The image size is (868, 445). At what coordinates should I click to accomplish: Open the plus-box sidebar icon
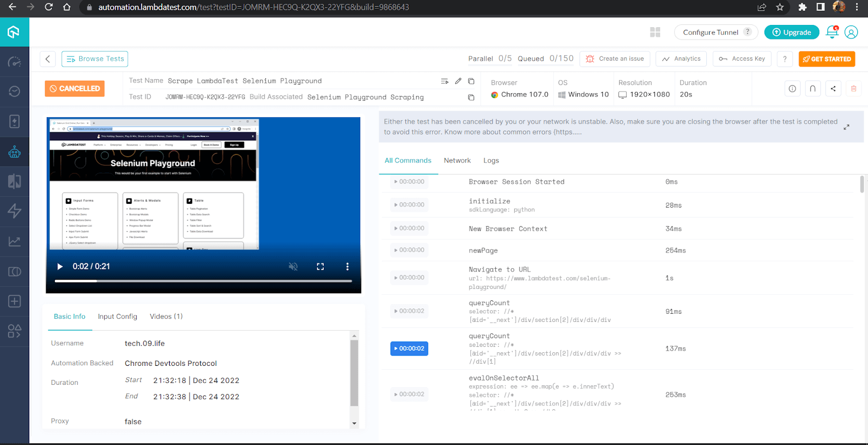(x=14, y=301)
